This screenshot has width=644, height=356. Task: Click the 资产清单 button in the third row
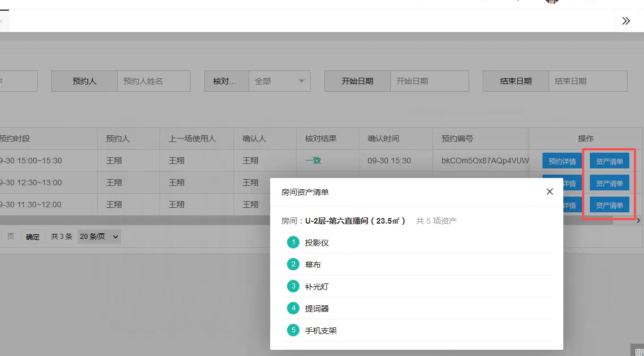coord(610,204)
